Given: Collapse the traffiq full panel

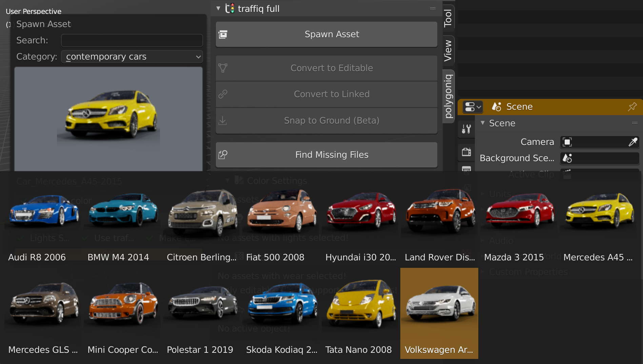Looking at the screenshot, I should 218,8.
